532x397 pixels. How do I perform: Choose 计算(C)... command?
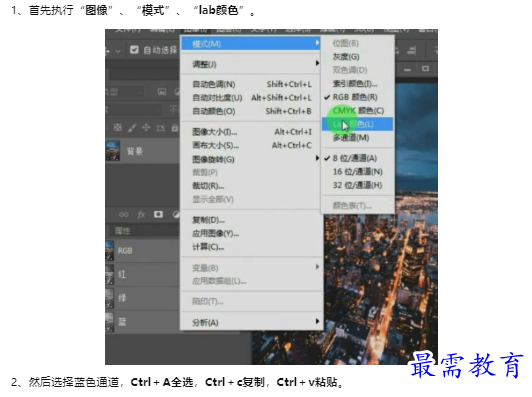coord(251,247)
